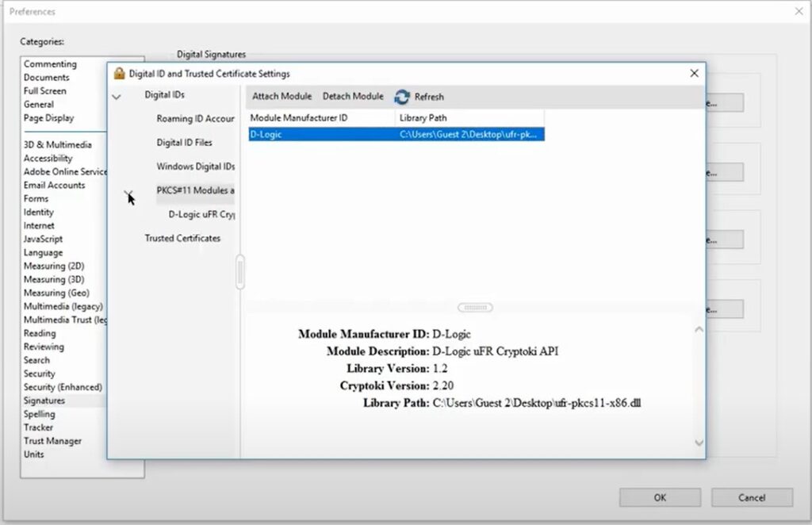Select the D-Logic module row
This screenshot has height=525, width=812.
[x=396, y=135]
